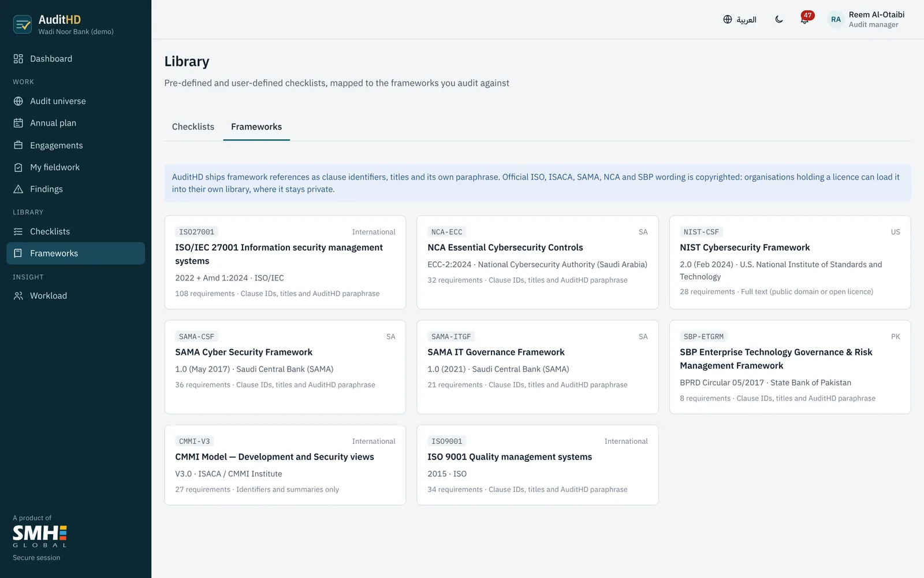Open ISO 9001 Quality management systems

pyautogui.click(x=510, y=457)
